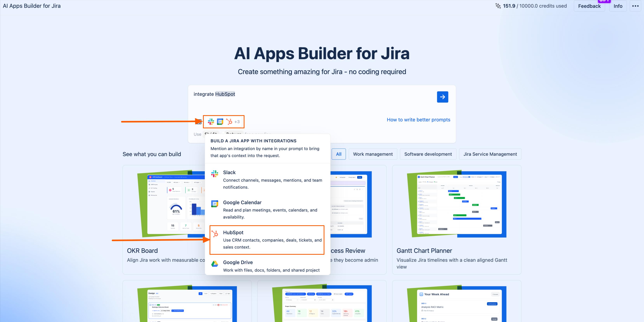This screenshot has width=644, height=322.
Task: Click the Slack description about channels and messages
Action: coord(272,184)
